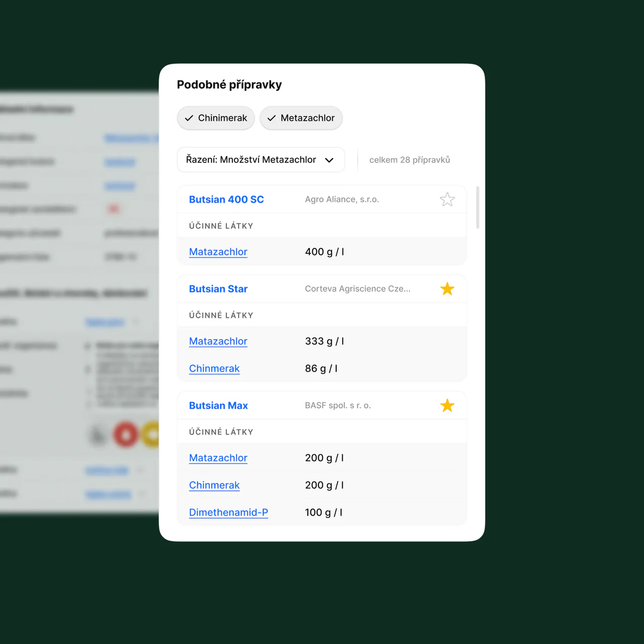Click blurred yellow circular icon in background
644x644 pixels.
[x=151, y=434]
